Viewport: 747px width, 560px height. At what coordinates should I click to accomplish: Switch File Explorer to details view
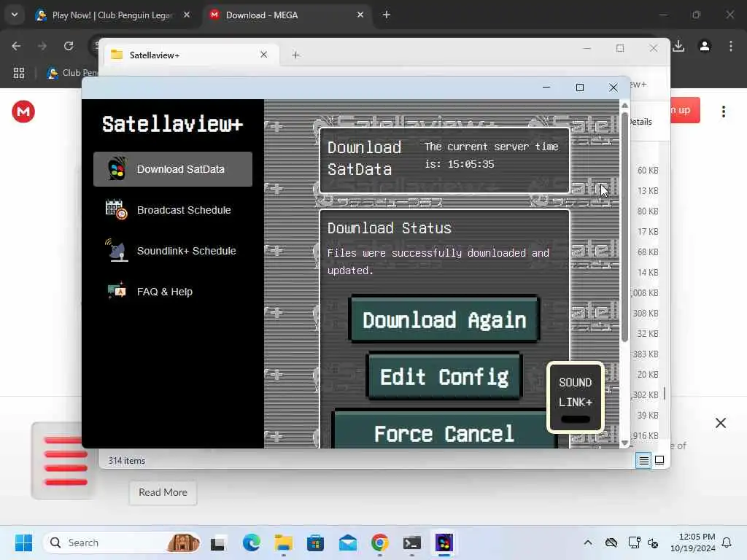pyautogui.click(x=643, y=460)
